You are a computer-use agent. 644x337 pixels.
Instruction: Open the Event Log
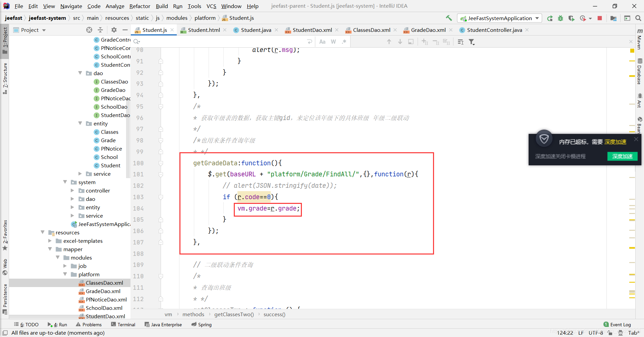617,325
